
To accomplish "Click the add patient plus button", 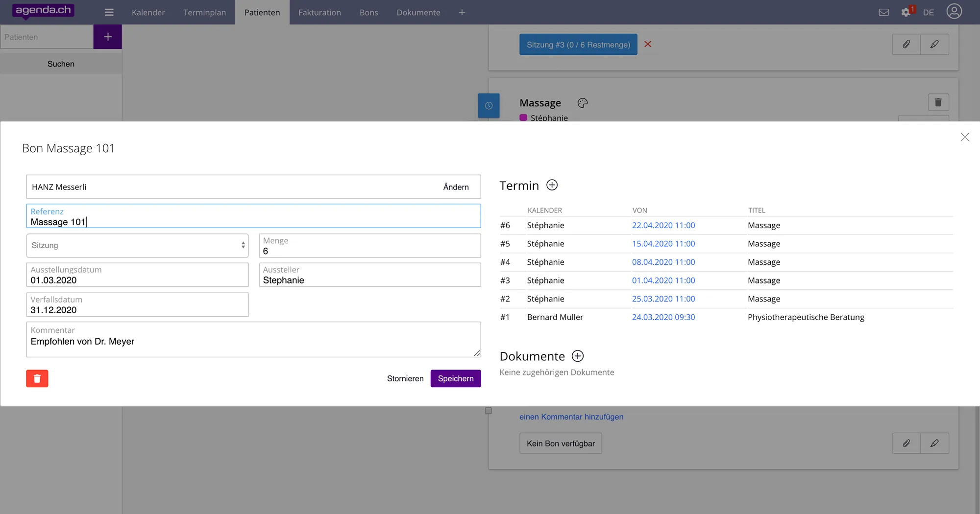I will click(x=107, y=37).
